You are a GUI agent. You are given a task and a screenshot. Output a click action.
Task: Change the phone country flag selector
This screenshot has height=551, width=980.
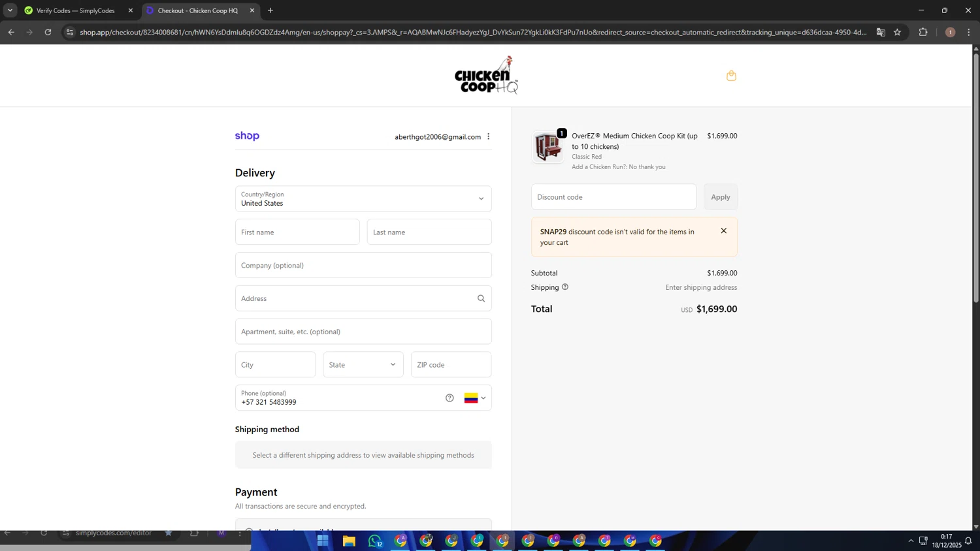(475, 398)
